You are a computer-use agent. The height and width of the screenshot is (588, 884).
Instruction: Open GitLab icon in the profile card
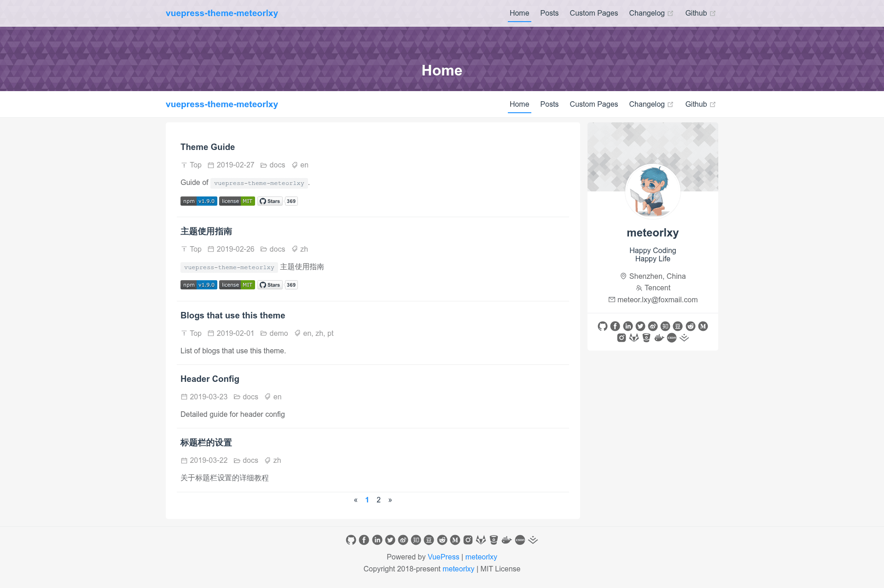[634, 338]
